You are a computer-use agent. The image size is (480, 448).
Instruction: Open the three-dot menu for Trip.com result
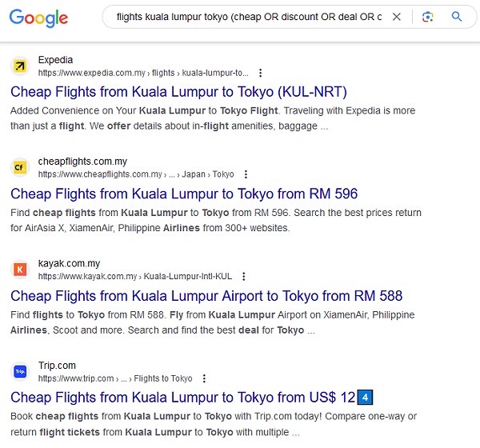pyautogui.click(x=204, y=378)
